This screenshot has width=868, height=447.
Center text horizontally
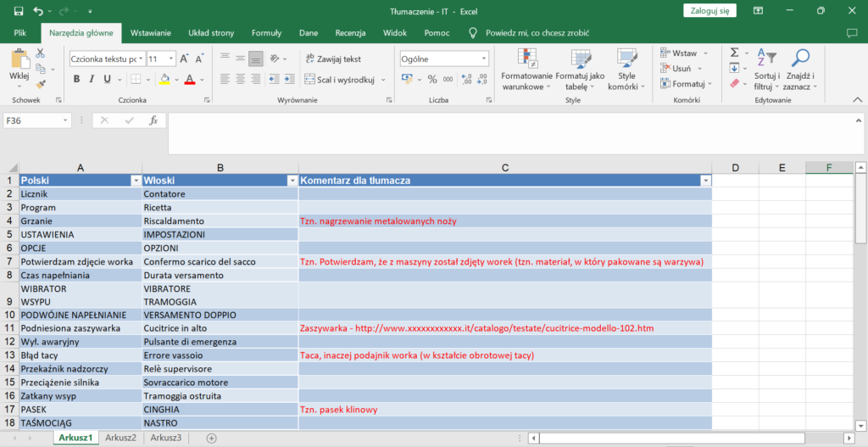(x=240, y=79)
